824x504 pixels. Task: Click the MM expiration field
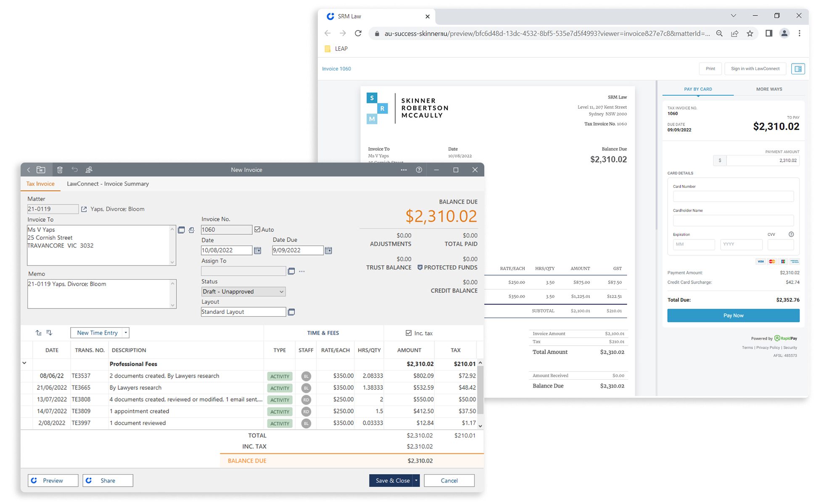pos(694,244)
